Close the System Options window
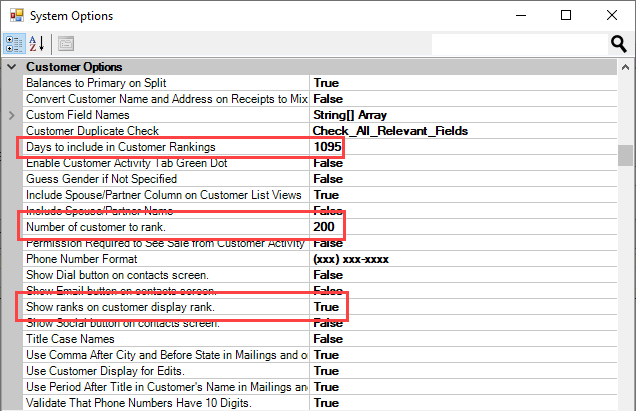 coord(612,15)
